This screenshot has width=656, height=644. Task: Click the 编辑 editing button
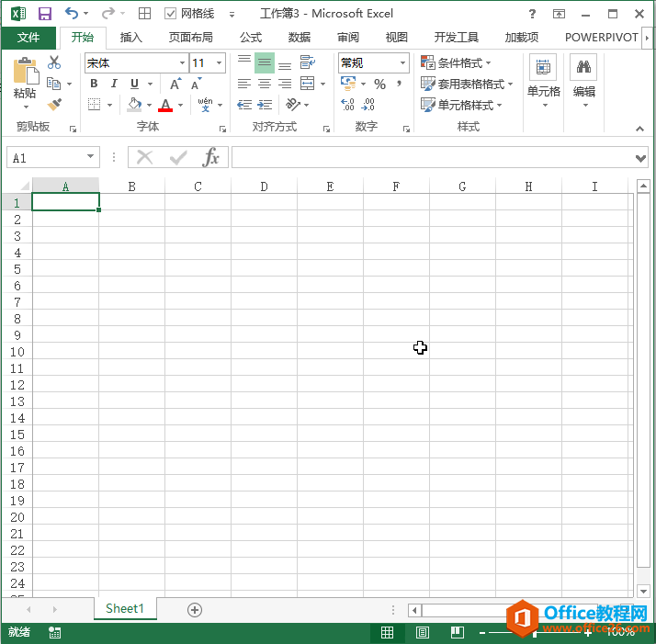click(x=584, y=80)
